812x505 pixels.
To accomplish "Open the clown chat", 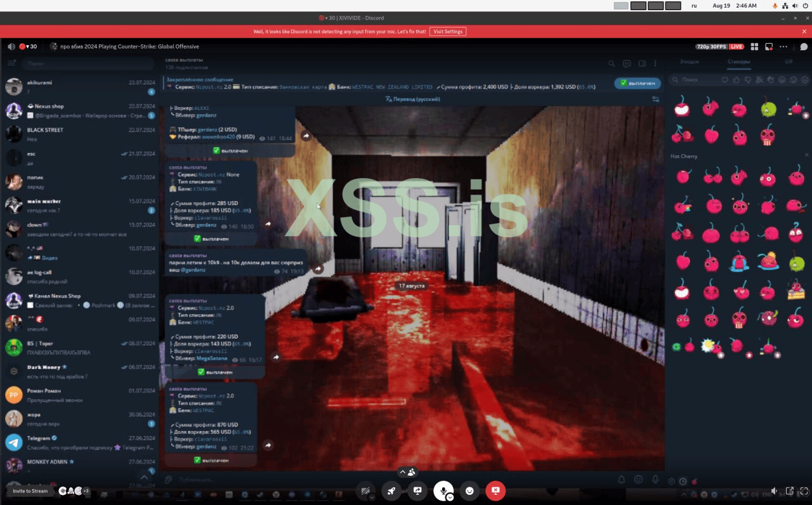I will point(79,229).
